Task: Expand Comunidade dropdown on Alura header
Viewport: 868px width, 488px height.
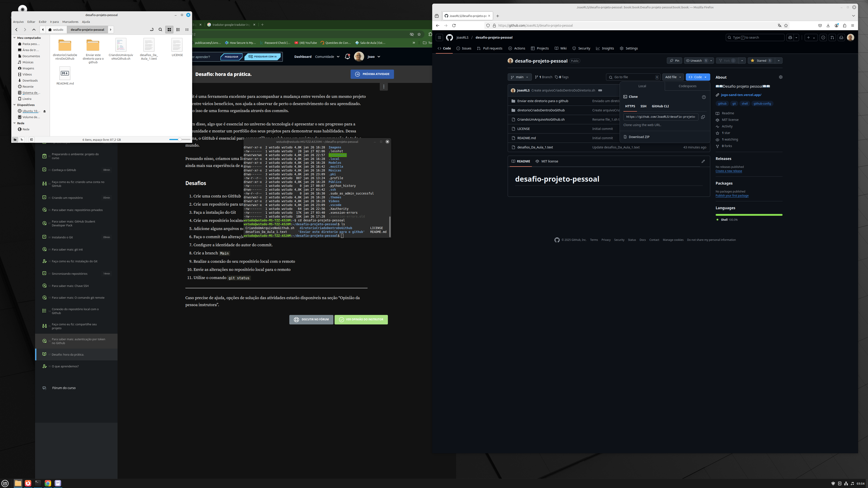Action: click(327, 56)
